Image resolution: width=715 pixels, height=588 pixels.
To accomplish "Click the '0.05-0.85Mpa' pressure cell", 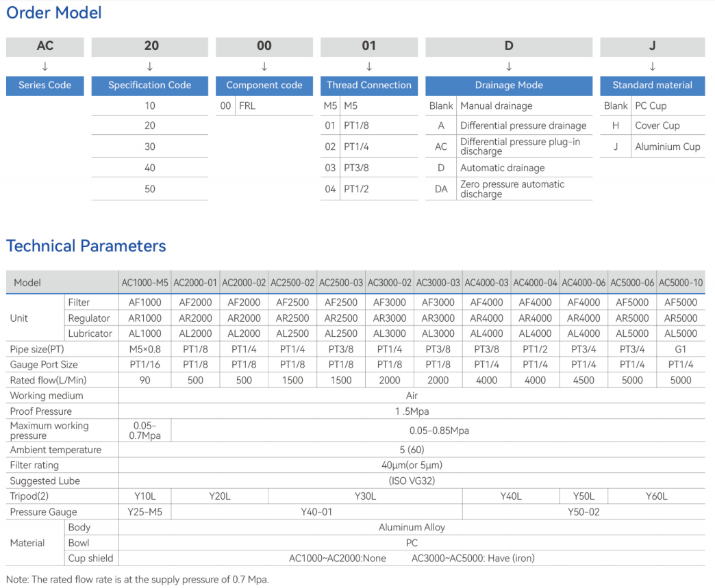I will click(x=439, y=431).
